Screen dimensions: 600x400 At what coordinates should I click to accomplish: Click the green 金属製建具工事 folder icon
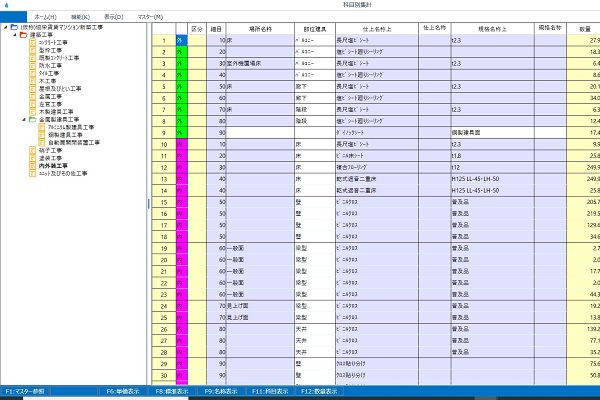(33, 119)
